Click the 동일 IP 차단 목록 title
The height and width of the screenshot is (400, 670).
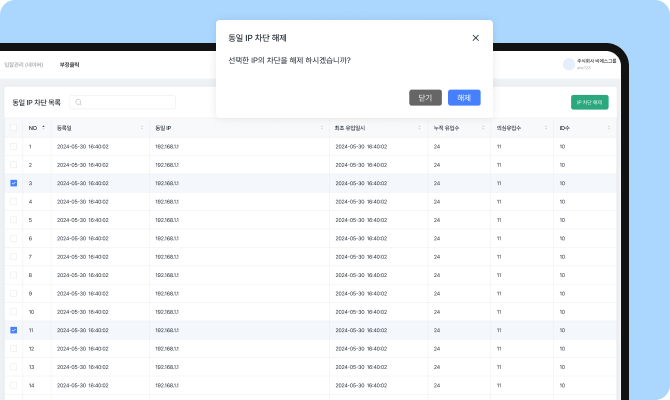tap(36, 103)
